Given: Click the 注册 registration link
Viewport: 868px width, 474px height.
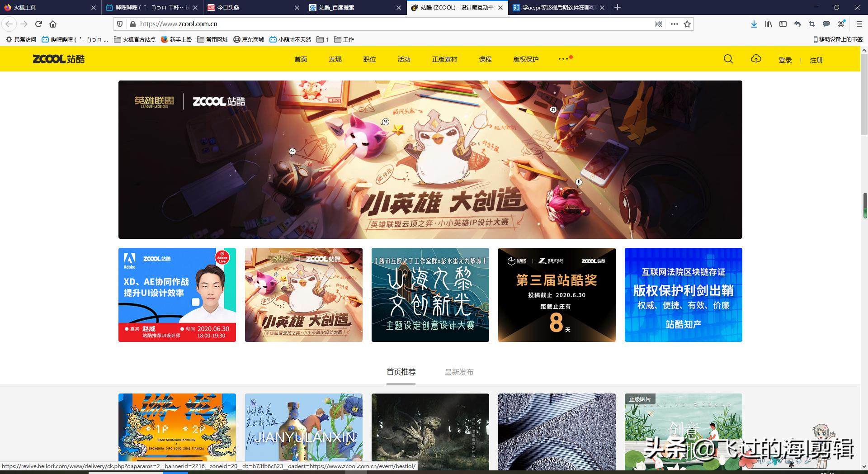Looking at the screenshot, I should [816, 60].
